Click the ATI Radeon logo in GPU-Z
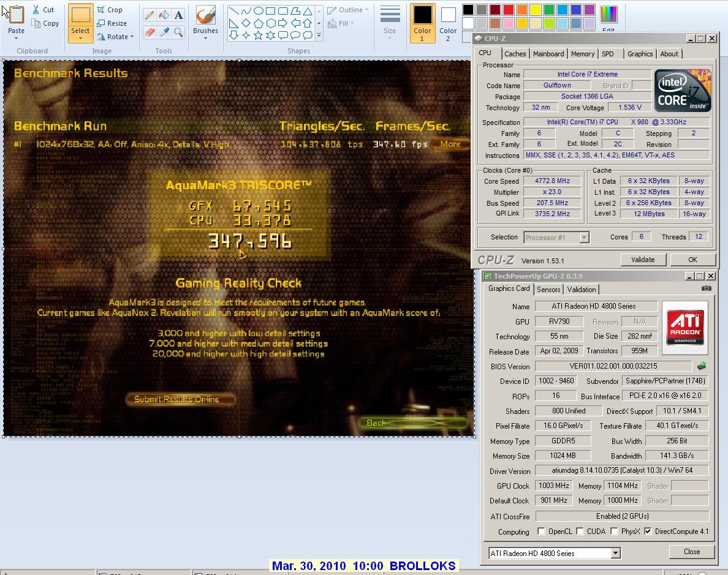The image size is (728, 575). [x=685, y=328]
